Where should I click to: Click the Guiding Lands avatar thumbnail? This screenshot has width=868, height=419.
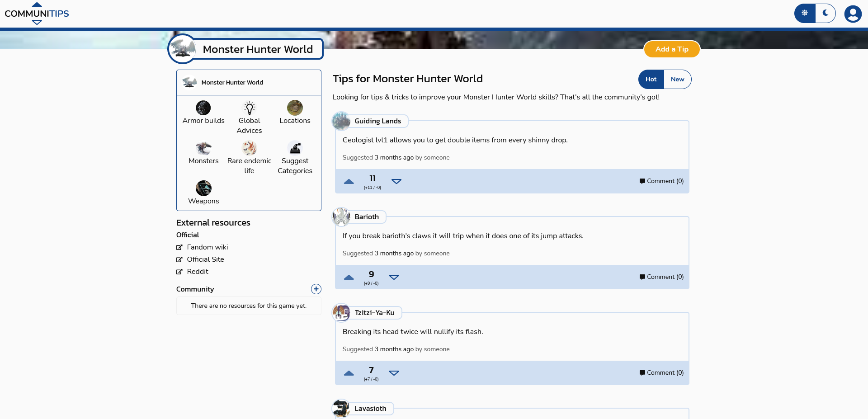coord(341,121)
